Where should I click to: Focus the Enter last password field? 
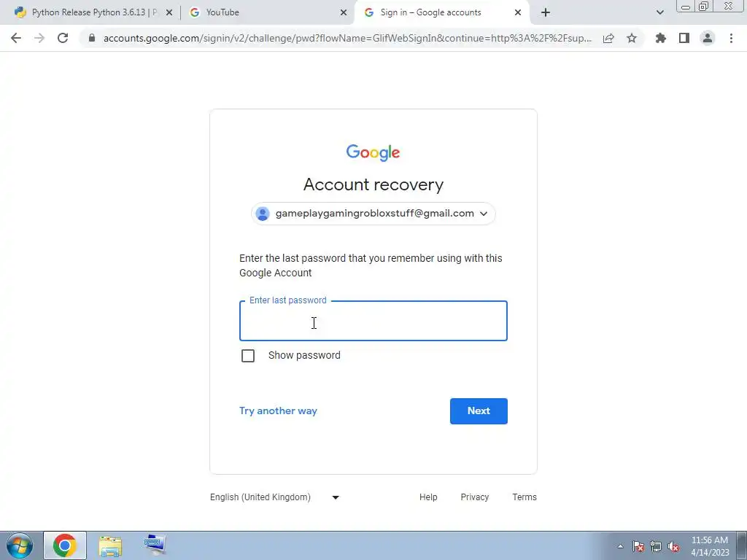(373, 321)
